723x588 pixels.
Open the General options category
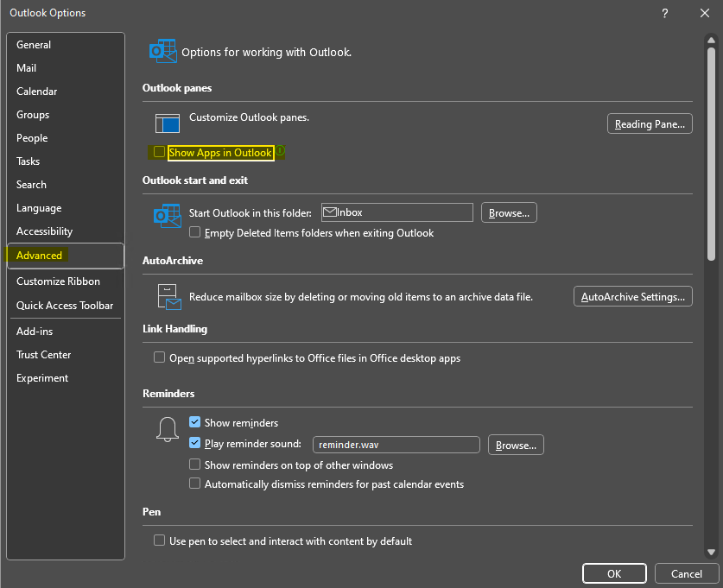tap(66, 45)
